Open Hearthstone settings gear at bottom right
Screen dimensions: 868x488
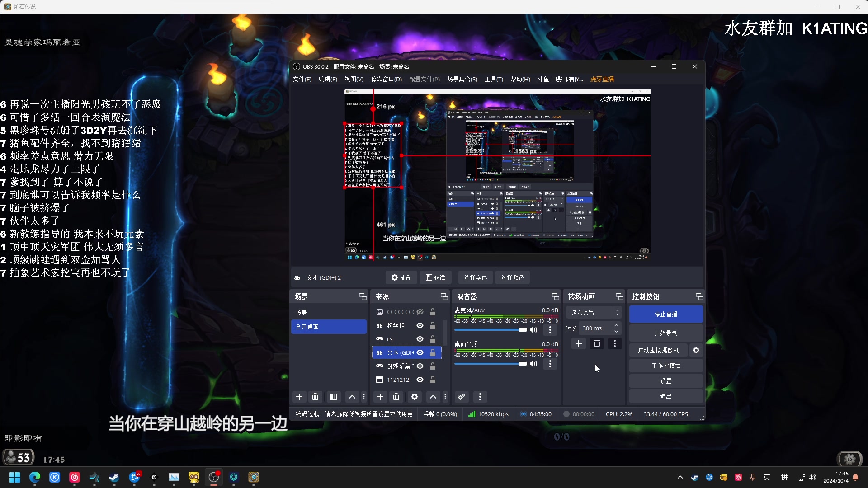point(850,459)
